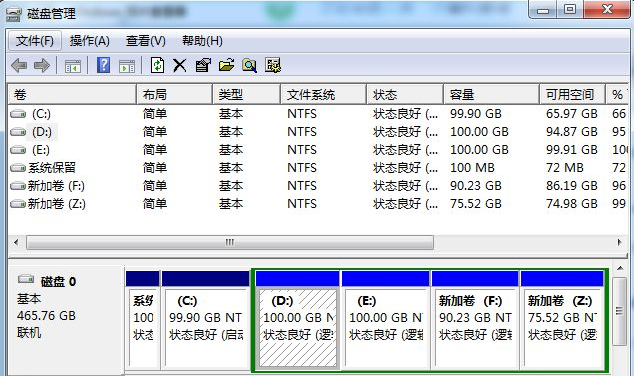This screenshot has height=376, width=634.
Task: Sort by the 卷 column header
Action: click(x=72, y=95)
